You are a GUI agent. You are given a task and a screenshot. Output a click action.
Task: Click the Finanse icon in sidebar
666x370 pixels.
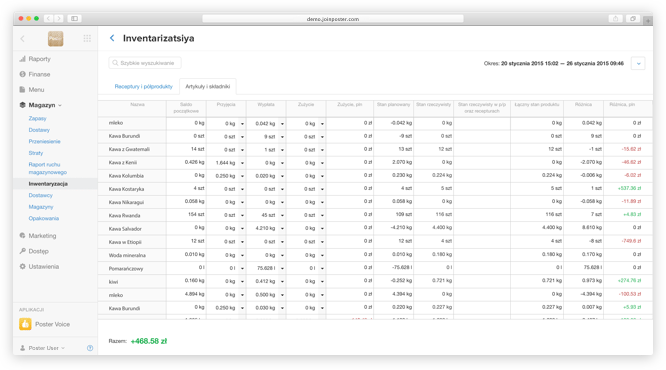(x=23, y=74)
